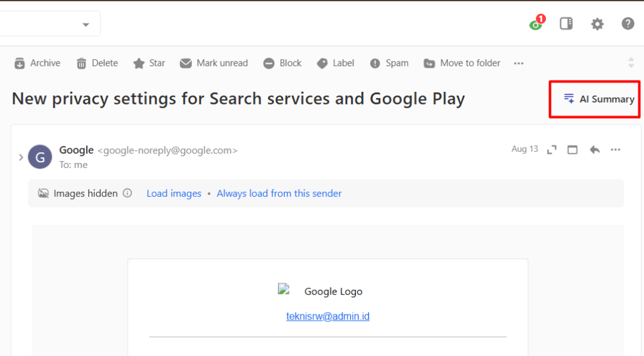
Task: Click the broken Google Logo image
Action: point(284,289)
